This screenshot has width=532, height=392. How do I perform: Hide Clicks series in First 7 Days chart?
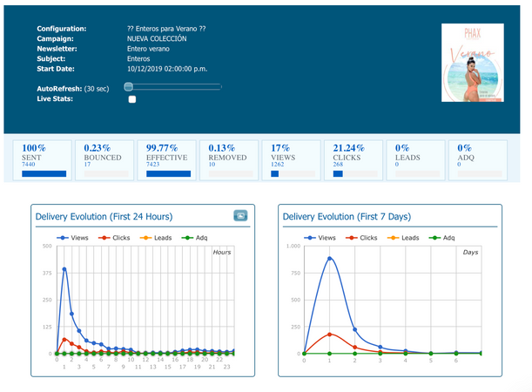point(362,238)
